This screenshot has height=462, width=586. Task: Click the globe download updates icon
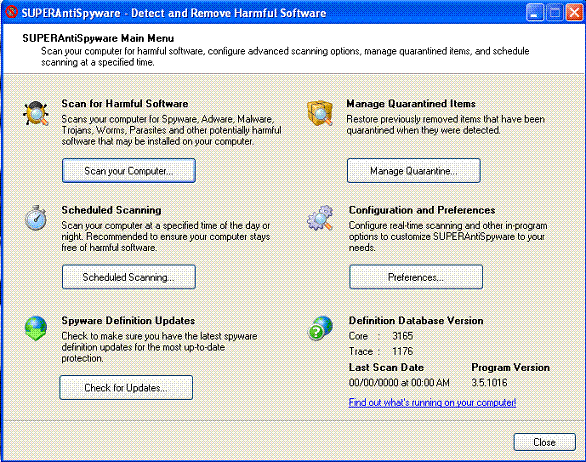tap(36, 329)
